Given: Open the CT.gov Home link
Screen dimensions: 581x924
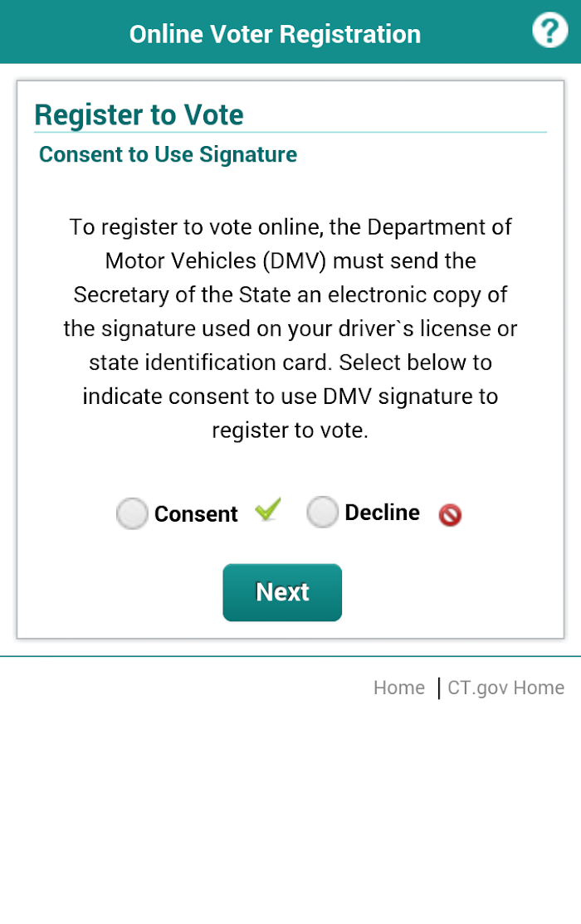Looking at the screenshot, I should tap(506, 688).
